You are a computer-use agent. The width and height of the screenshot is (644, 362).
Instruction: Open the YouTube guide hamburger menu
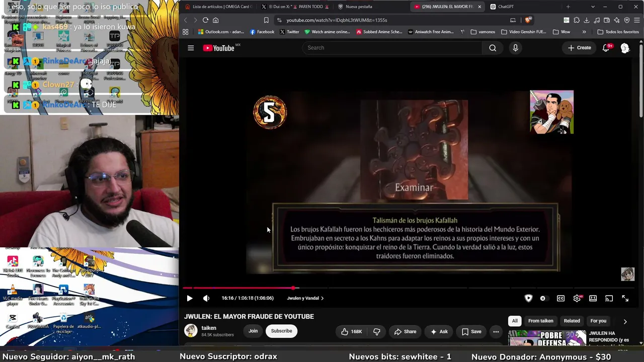click(x=191, y=48)
